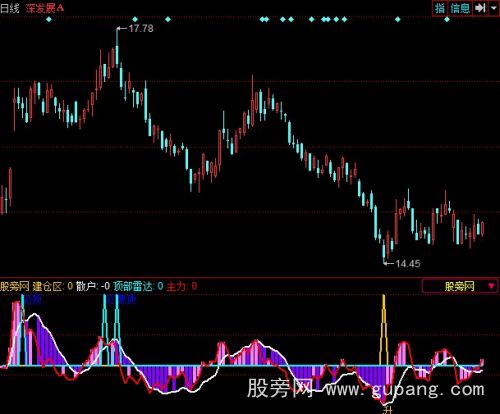Click the 指 indicator button
The height and width of the screenshot is (414, 500).
[440, 8]
